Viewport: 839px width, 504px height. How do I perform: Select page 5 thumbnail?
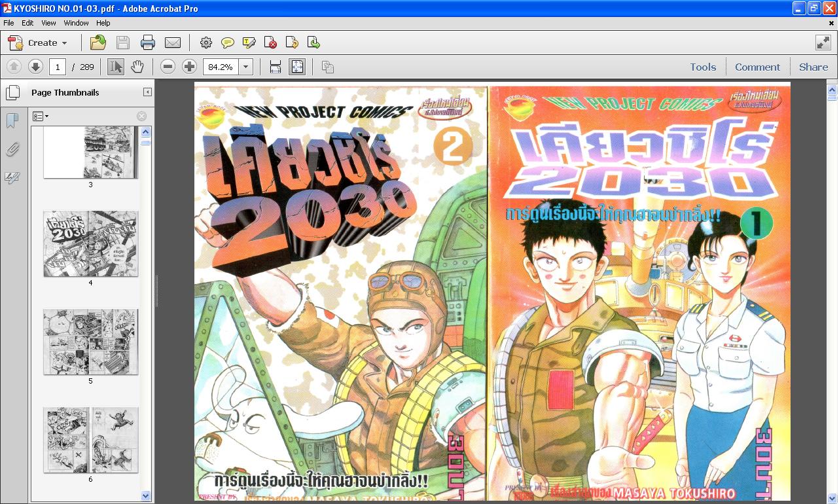point(90,342)
